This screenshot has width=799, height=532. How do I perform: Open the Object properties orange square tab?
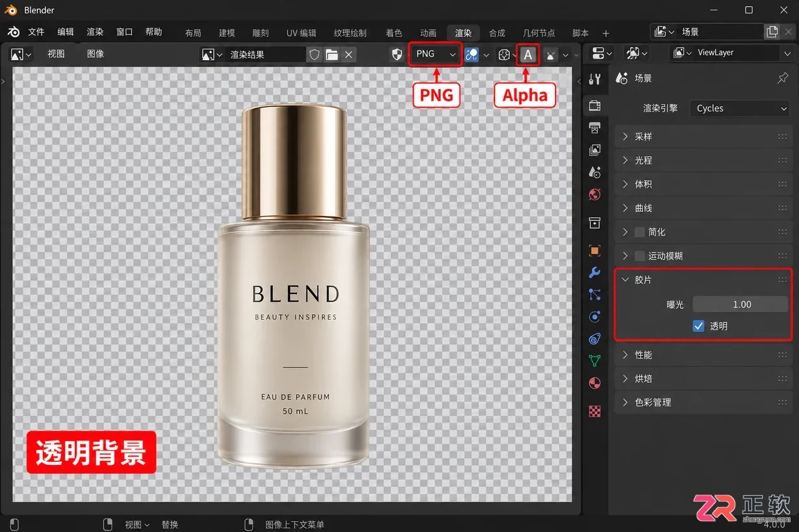click(x=595, y=250)
